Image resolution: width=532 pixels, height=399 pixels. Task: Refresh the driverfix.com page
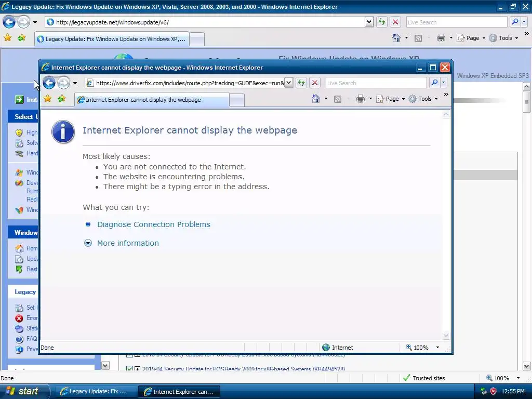click(301, 83)
